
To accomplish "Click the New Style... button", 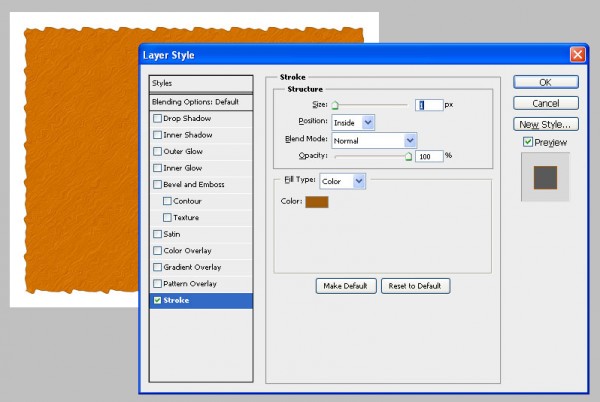I will pos(546,124).
